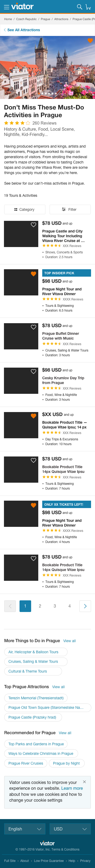Go to results page 3
Image resolution: width=95 pixels, height=868 pixels.
coord(55,606)
